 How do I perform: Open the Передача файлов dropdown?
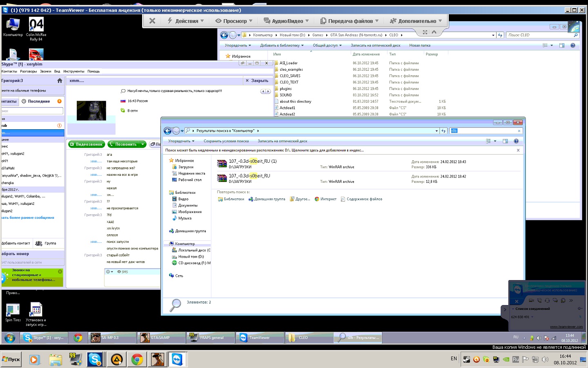coord(350,21)
